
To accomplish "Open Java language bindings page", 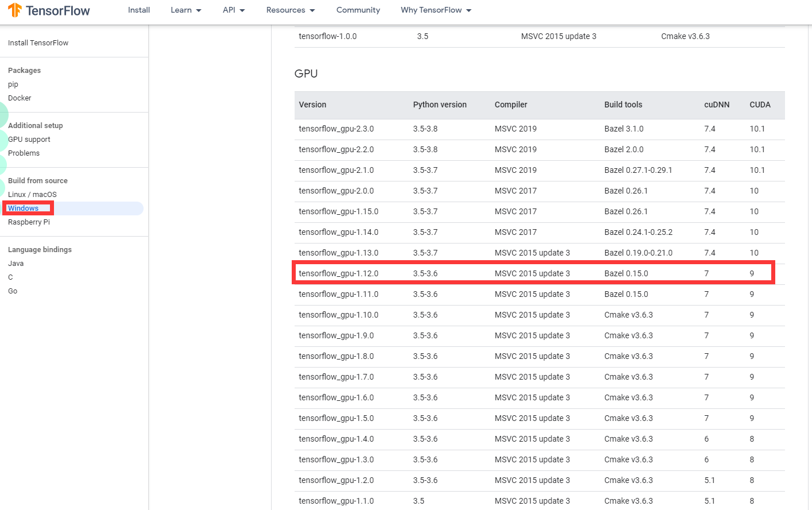I will (x=16, y=264).
